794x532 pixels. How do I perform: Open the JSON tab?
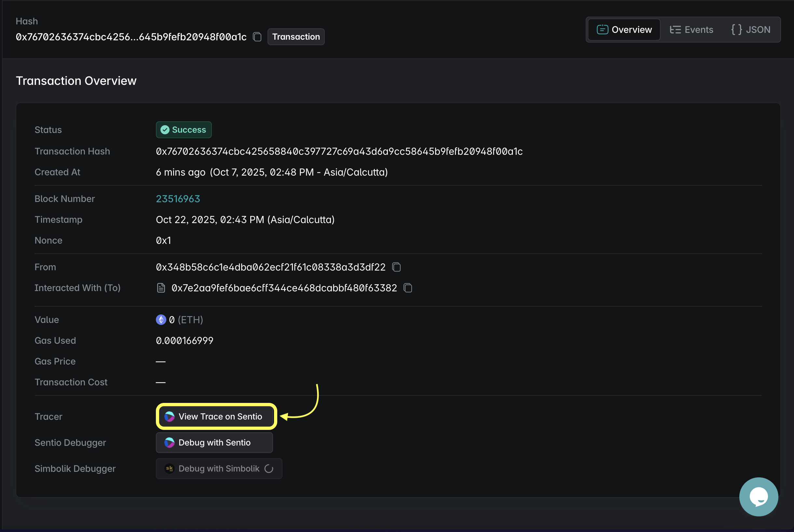click(x=750, y=30)
